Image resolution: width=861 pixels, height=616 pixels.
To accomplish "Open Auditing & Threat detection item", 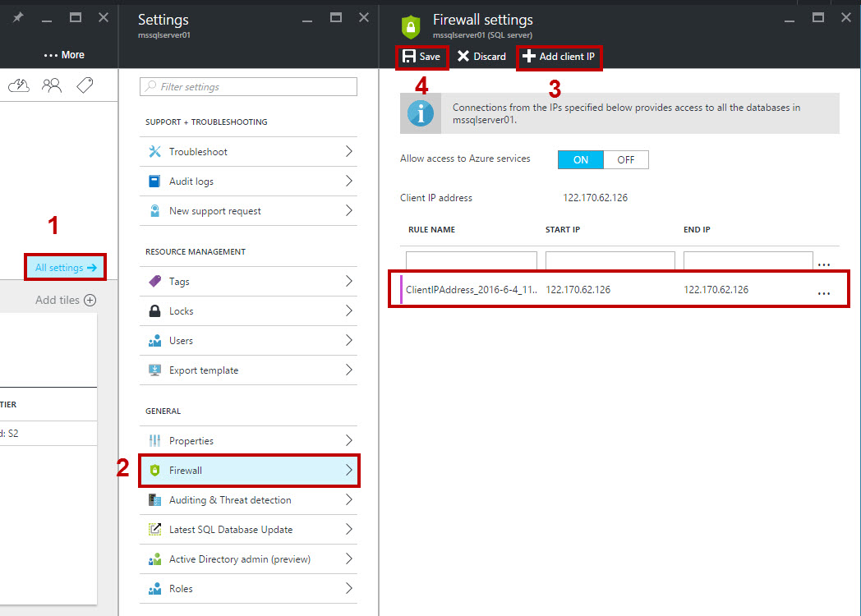I will [248, 499].
